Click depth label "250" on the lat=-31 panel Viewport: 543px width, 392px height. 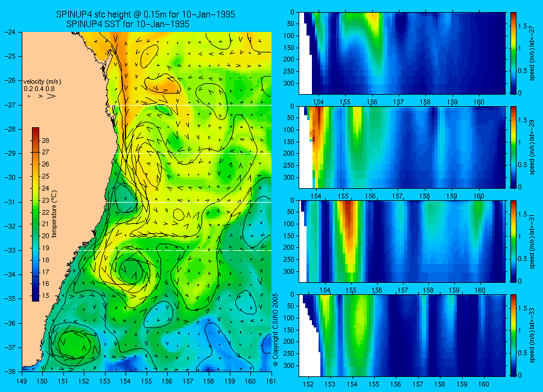(289, 259)
